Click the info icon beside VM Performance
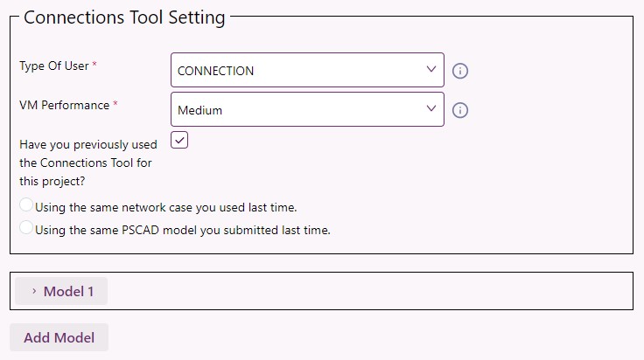The height and width of the screenshot is (360, 644). pos(460,110)
